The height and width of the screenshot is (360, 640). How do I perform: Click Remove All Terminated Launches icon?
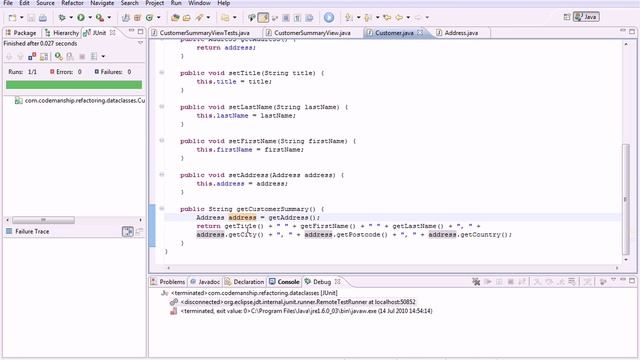476,282
